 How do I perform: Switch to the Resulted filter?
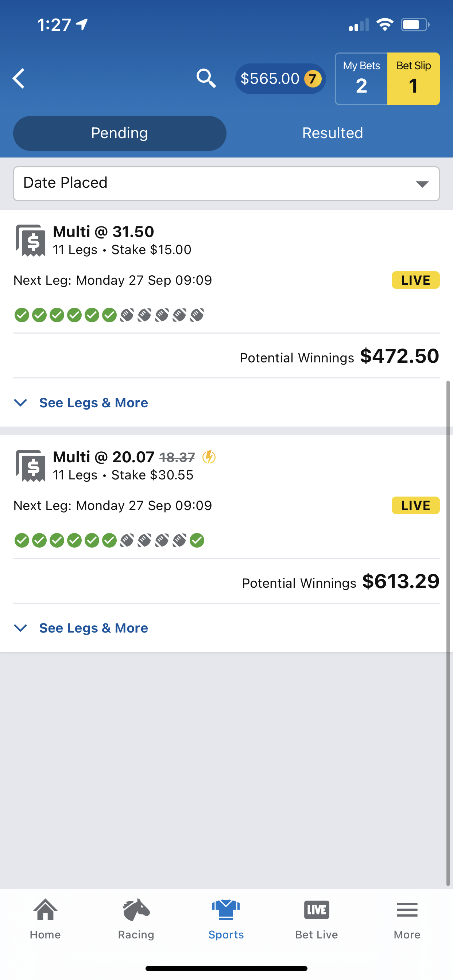[333, 133]
